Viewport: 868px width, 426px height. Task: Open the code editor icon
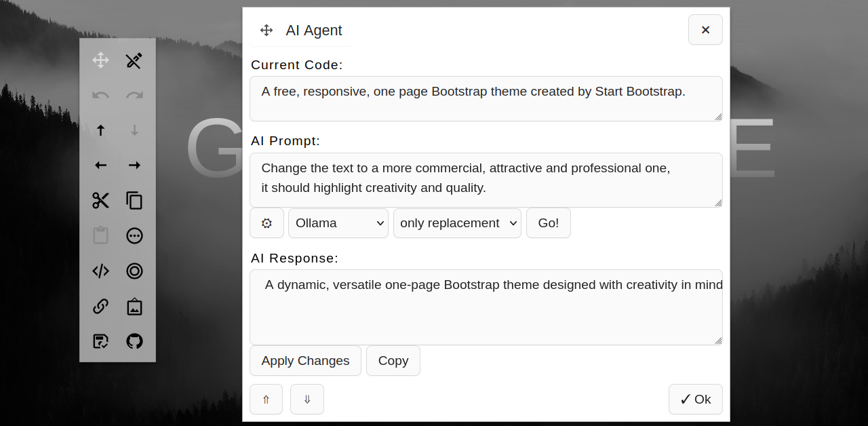(x=101, y=271)
